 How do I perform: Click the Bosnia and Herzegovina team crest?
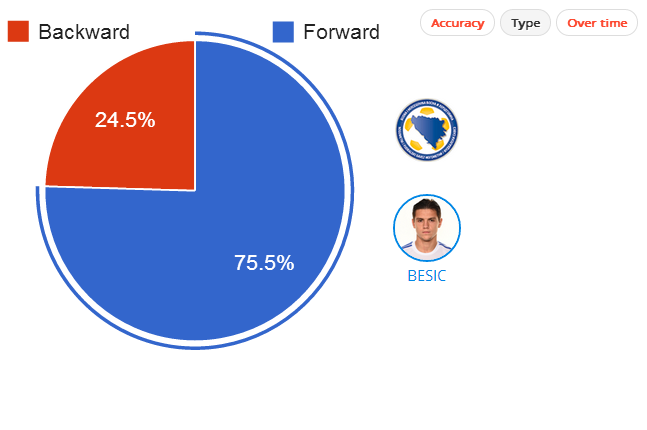pos(427,130)
